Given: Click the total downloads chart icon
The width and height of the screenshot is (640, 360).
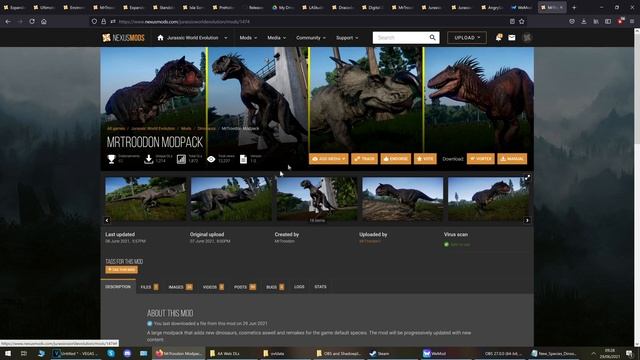Looking at the screenshot, I should click(x=181, y=159).
